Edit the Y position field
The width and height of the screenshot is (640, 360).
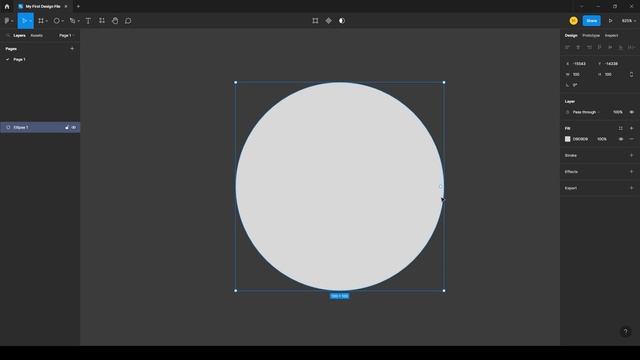[612, 64]
